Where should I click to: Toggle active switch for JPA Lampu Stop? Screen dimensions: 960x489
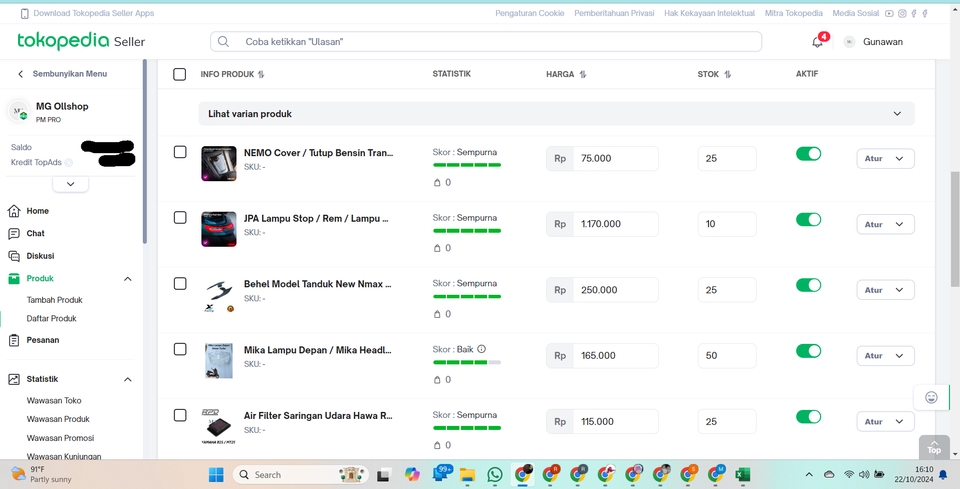coord(808,219)
